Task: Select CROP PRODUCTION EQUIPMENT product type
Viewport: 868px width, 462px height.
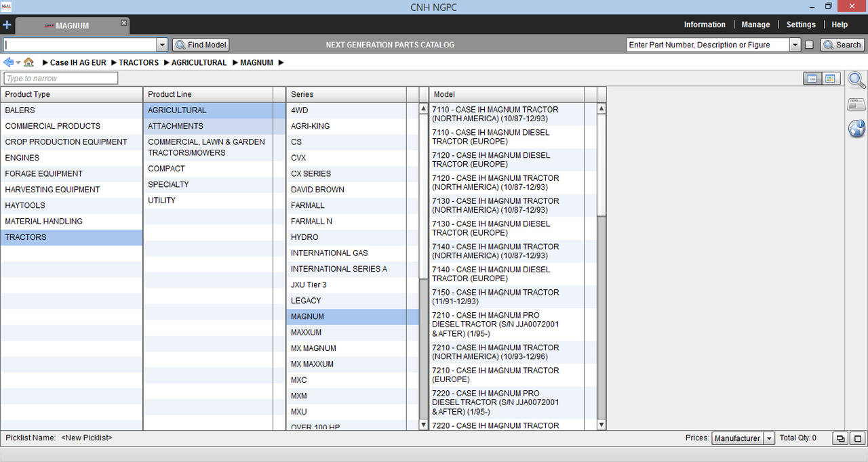Action: click(x=71, y=142)
